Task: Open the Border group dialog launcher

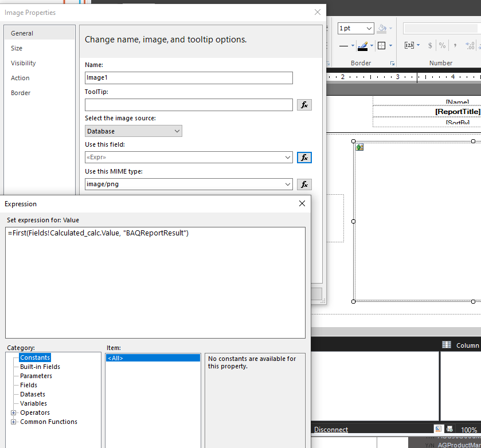Action: [x=392, y=63]
